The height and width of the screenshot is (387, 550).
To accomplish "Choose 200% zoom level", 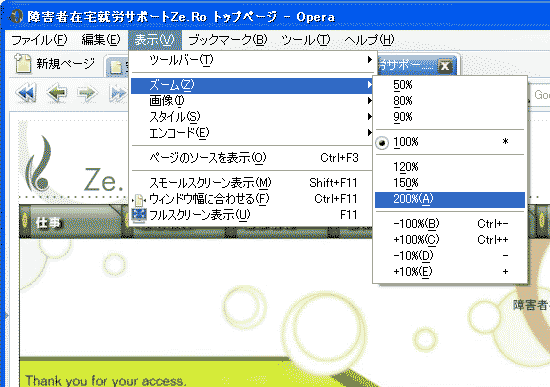I will tap(450, 199).
